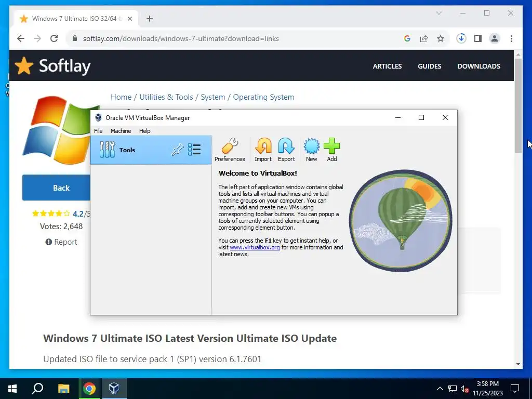Bookmark this page with star icon
This screenshot has height=399, width=532.
[x=441, y=38]
